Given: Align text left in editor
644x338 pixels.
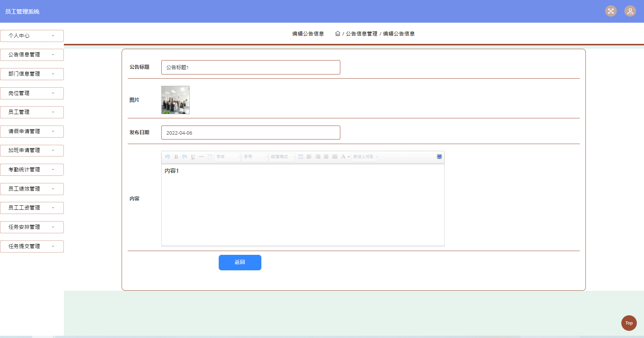Looking at the screenshot, I should tap(309, 157).
